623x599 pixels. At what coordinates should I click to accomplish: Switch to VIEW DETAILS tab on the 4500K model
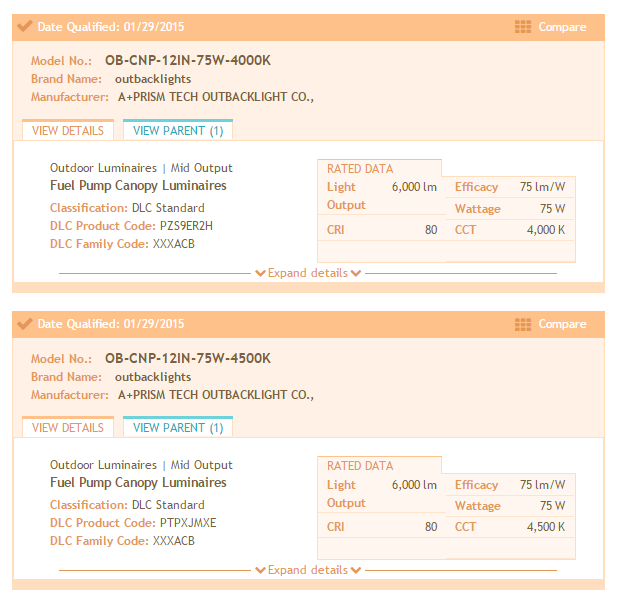click(68, 427)
